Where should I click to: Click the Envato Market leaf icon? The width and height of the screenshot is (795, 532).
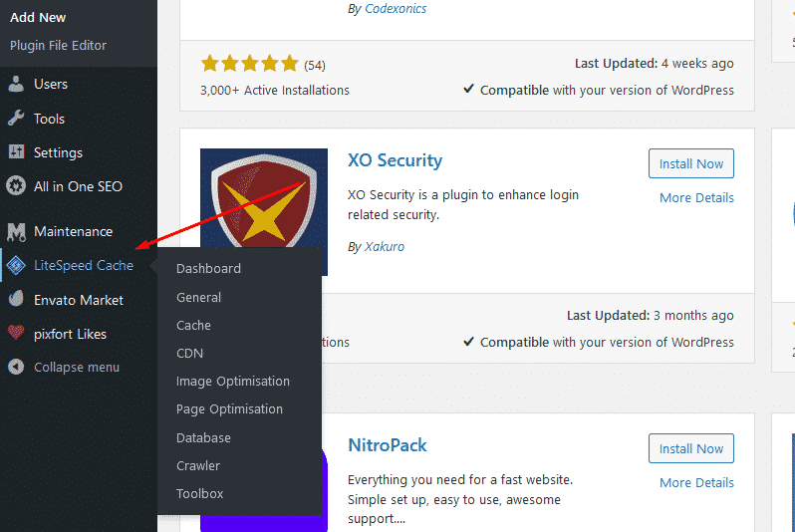pos(16,300)
